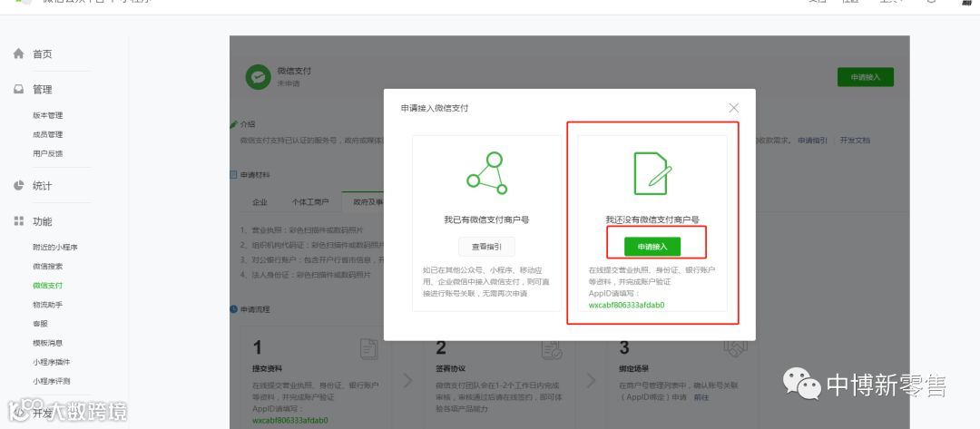Click the green 微信支付 logo icon

(258, 77)
